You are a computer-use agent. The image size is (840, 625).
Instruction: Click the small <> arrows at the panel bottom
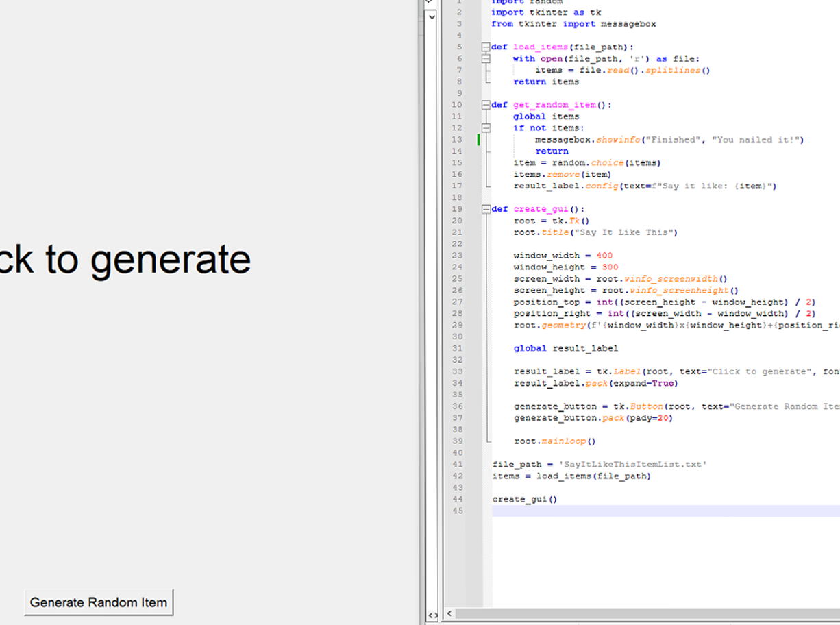(432, 616)
